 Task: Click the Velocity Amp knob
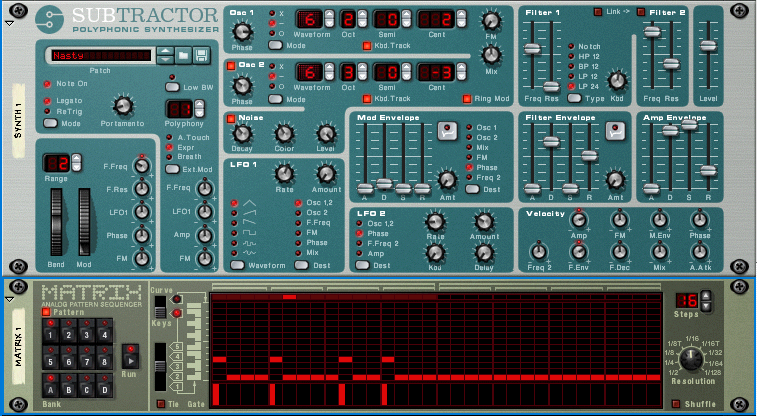pyautogui.click(x=578, y=220)
